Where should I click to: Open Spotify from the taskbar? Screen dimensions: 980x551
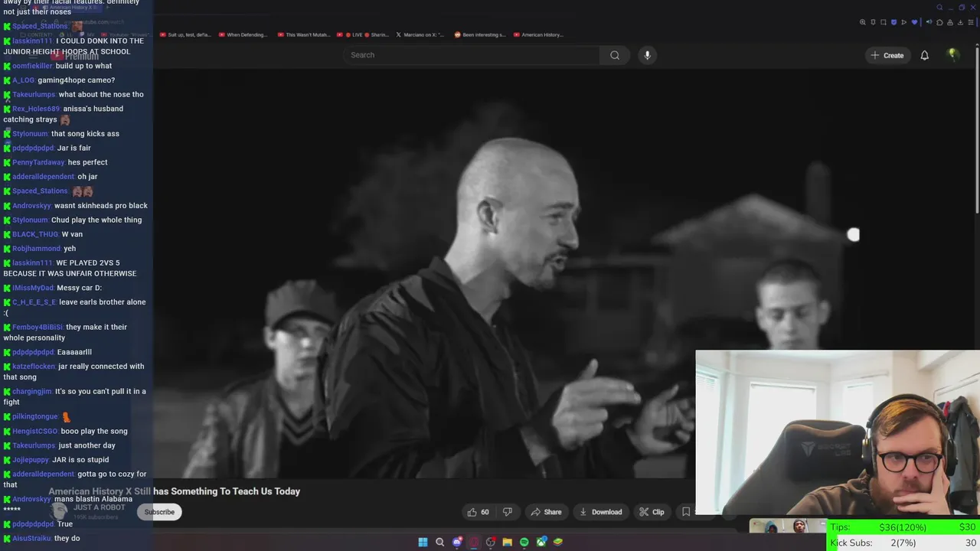[x=524, y=542]
